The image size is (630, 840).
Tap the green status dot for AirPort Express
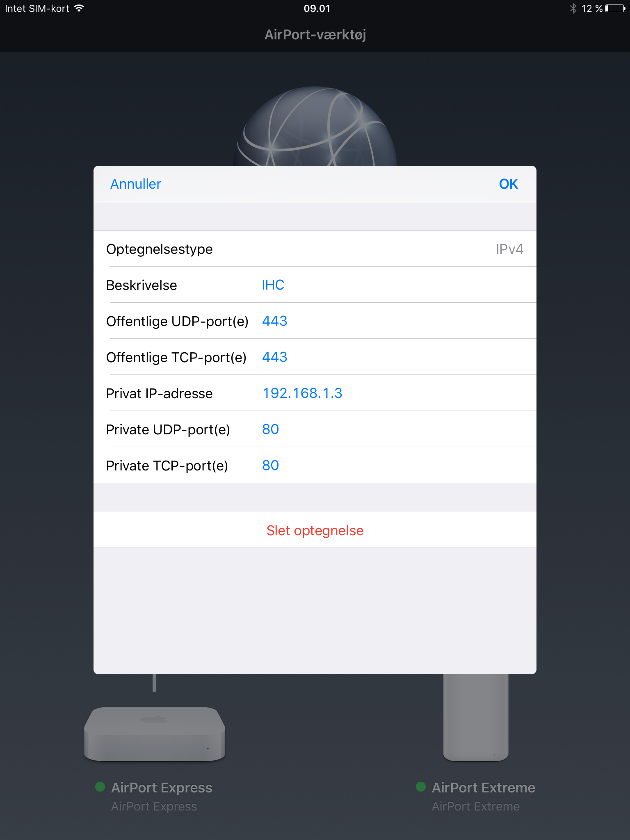coord(100,787)
